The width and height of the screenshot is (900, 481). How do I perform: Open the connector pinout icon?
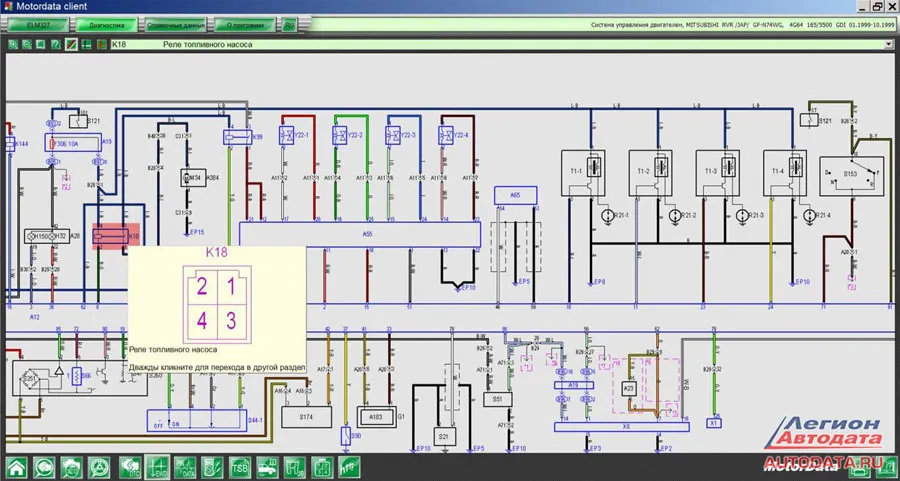coord(323,468)
